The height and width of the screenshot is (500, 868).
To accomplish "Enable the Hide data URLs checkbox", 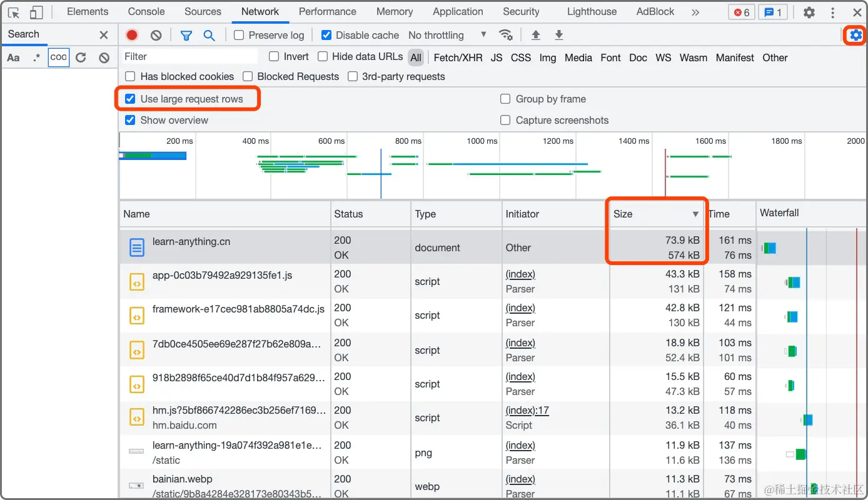I will [323, 57].
